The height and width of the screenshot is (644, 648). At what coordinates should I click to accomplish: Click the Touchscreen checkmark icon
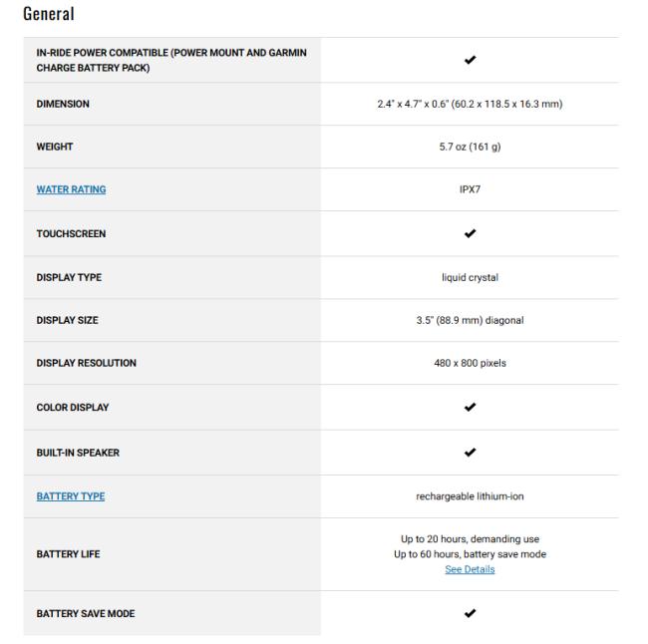tap(470, 233)
